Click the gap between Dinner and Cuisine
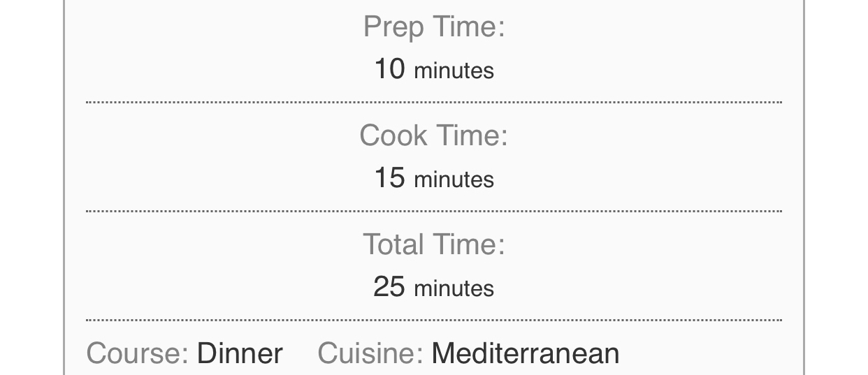The height and width of the screenshot is (375, 868). 300,353
